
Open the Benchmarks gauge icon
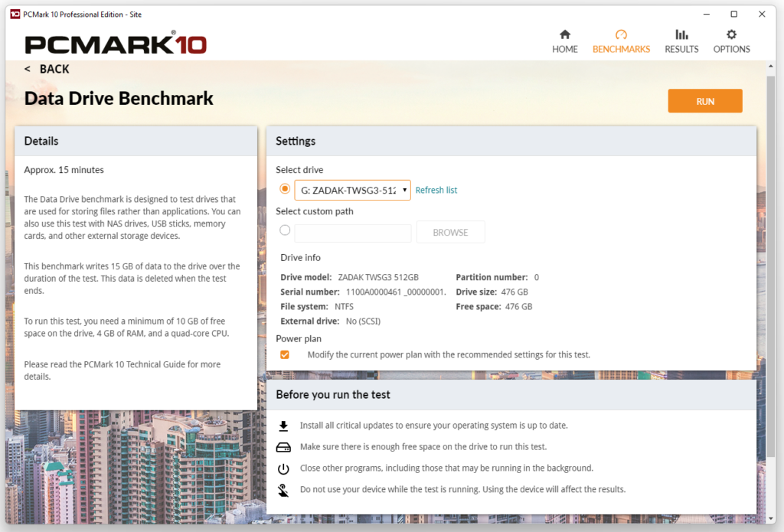click(621, 34)
